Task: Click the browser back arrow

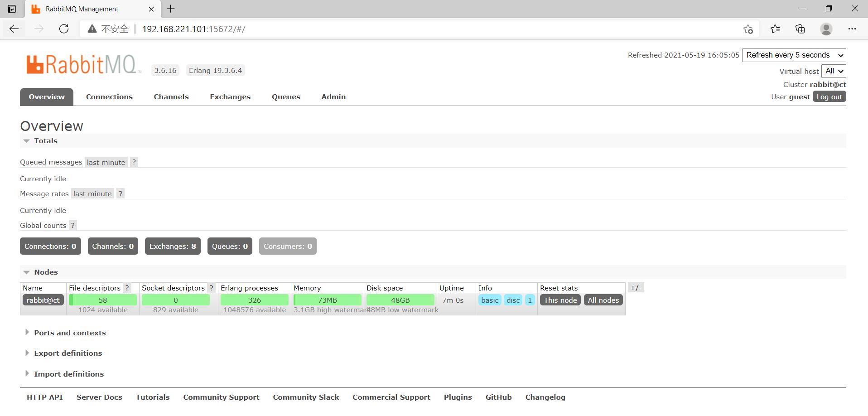Action: 14,29
